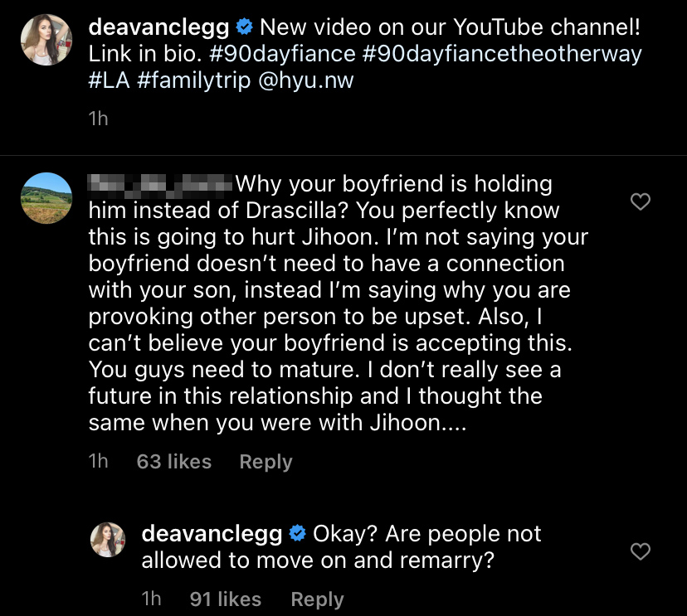Like the comment about Drascilla with the heart
Image resolution: width=687 pixels, height=616 pixels.
[641, 201]
